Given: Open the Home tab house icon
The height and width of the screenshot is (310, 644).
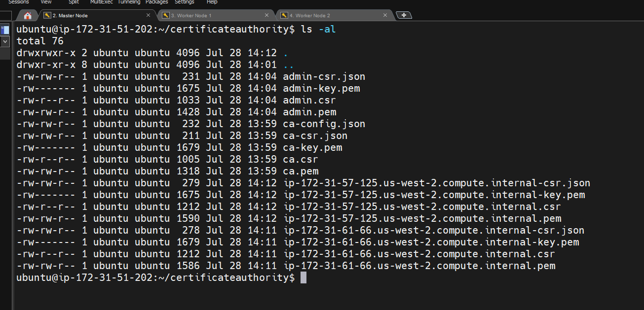Looking at the screenshot, I should click(28, 15).
